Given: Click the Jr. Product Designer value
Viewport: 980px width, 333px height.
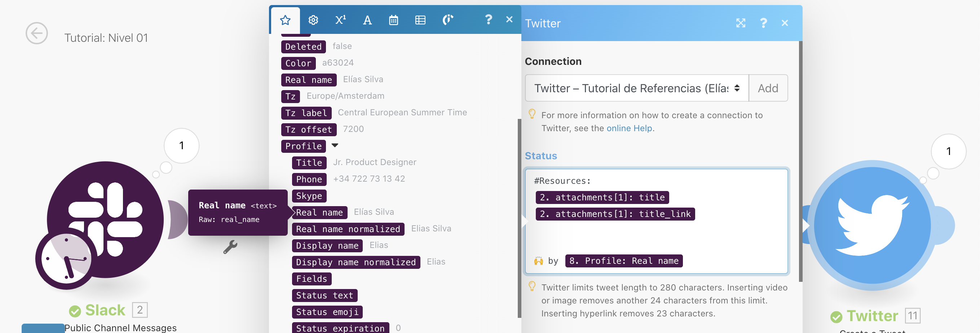Looking at the screenshot, I should (x=375, y=162).
